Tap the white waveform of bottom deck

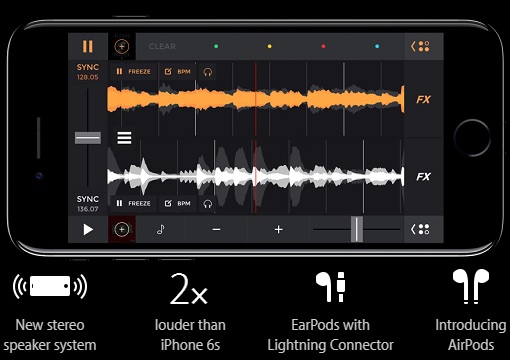pyautogui.click(x=256, y=176)
